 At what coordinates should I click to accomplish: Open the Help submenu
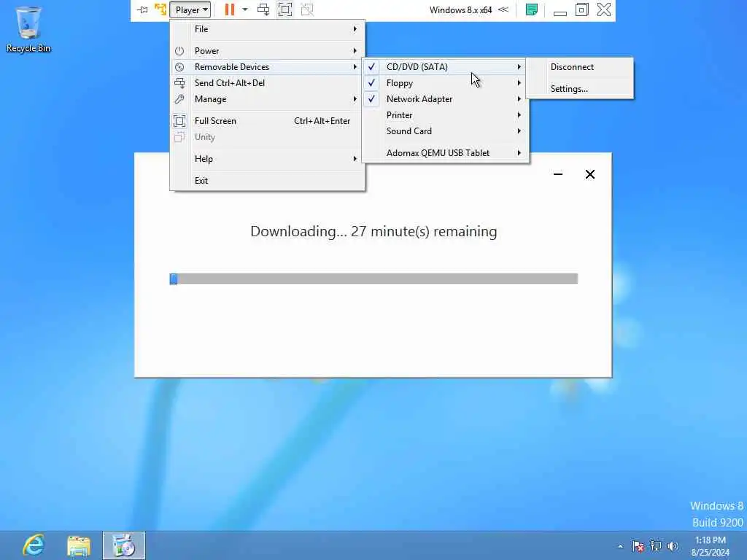268,159
